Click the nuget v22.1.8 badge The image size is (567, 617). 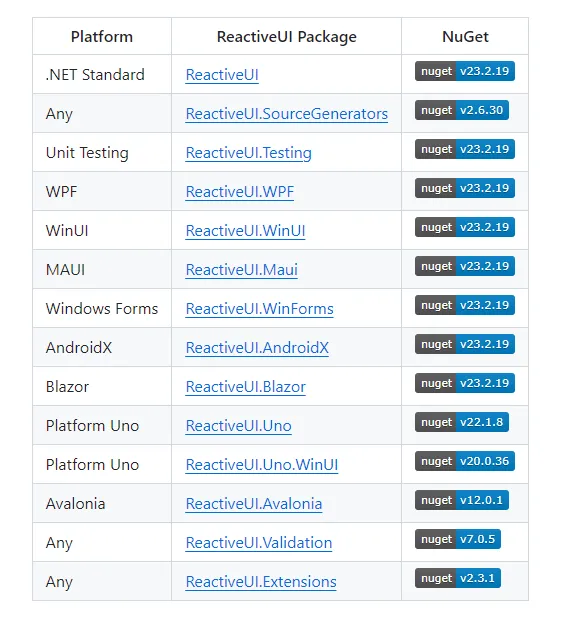[x=462, y=422]
